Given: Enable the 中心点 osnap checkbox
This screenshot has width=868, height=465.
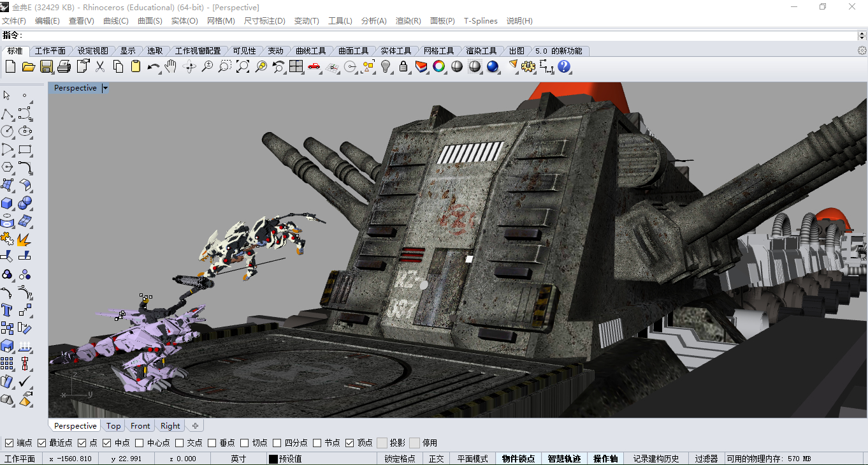Looking at the screenshot, I should (140, 443).
